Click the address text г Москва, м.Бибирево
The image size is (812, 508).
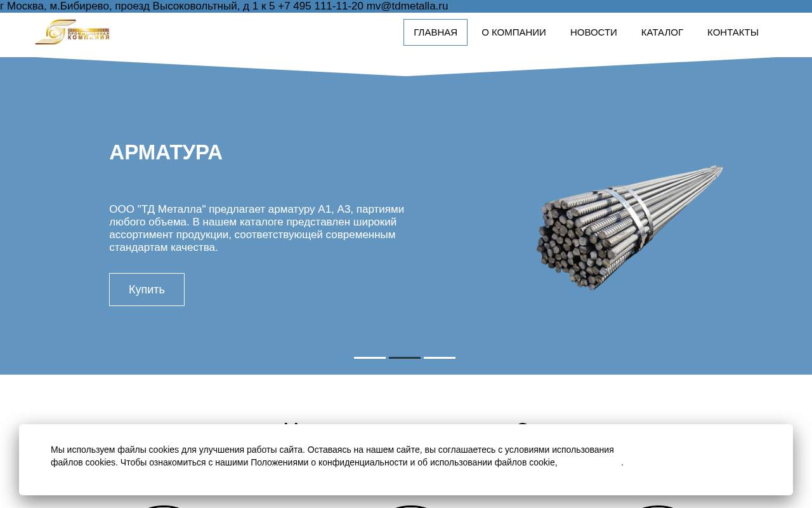click(x=56, y=6)
